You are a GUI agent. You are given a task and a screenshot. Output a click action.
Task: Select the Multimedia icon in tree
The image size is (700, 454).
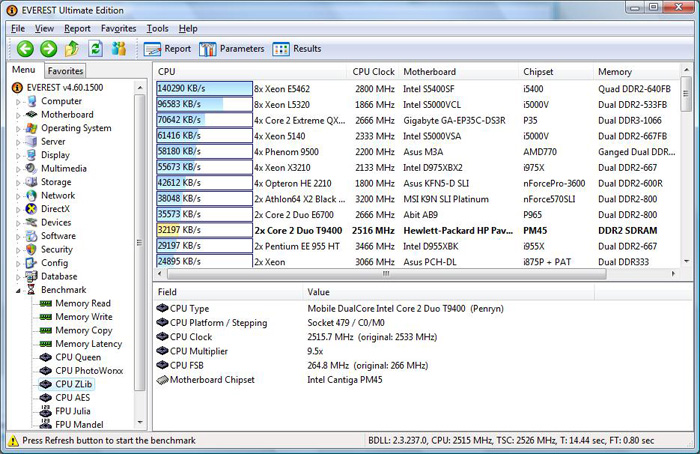[31, 168]
